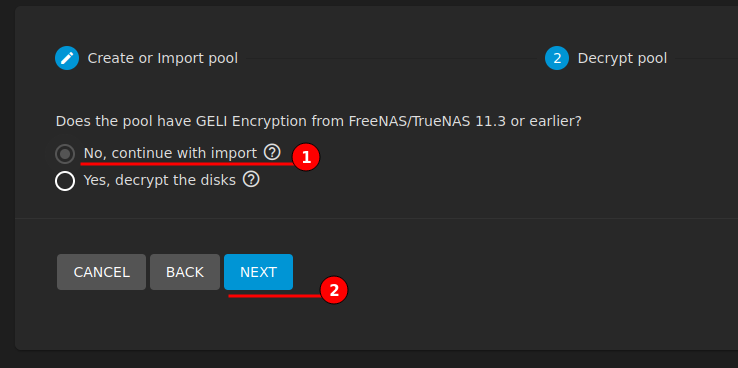Click the red annotation badge numbered 1
The image size is (738, 368).
(306, 157)
